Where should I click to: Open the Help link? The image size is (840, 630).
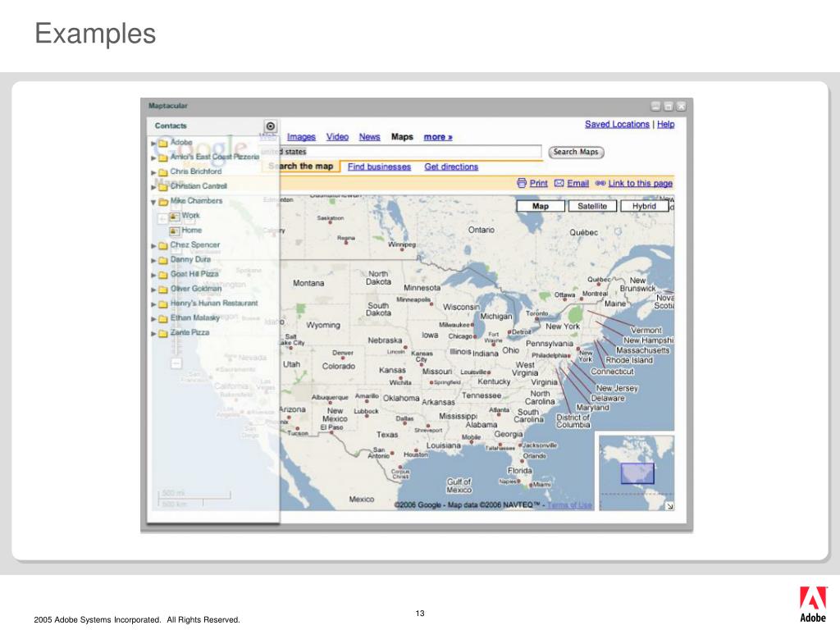[x=666, y=125]
